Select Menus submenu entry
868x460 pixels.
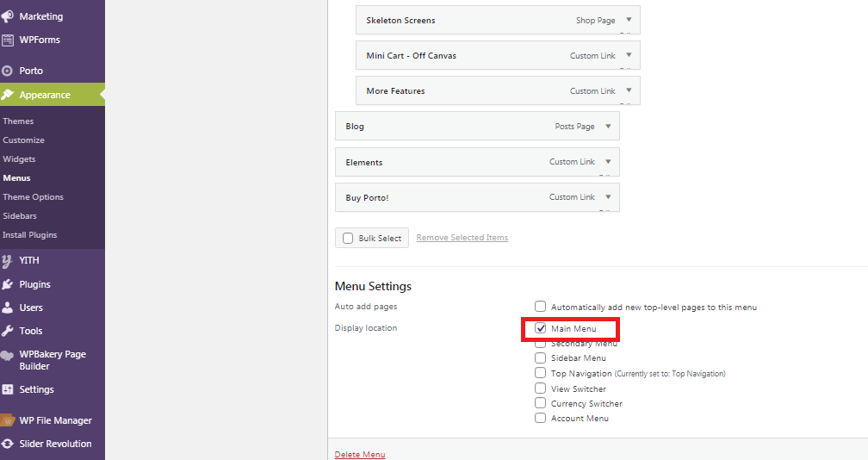(16, 178)
